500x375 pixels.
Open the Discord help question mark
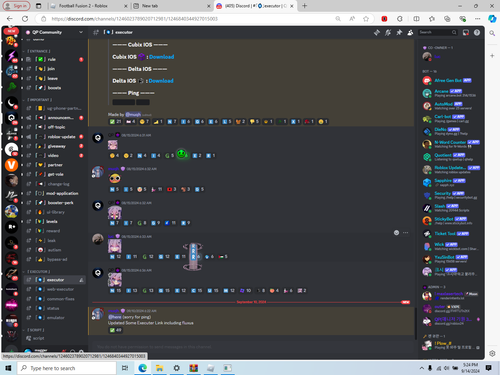point(477,32)
